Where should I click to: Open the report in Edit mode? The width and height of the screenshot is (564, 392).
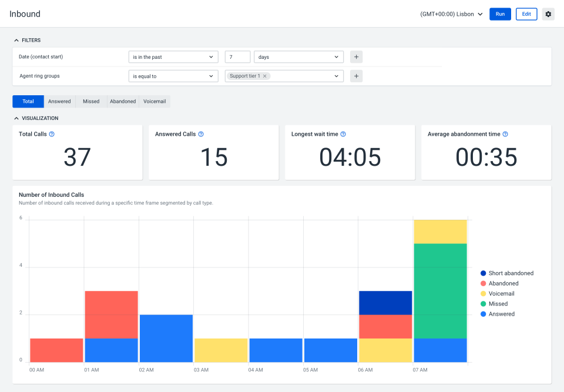coord(526,14)
